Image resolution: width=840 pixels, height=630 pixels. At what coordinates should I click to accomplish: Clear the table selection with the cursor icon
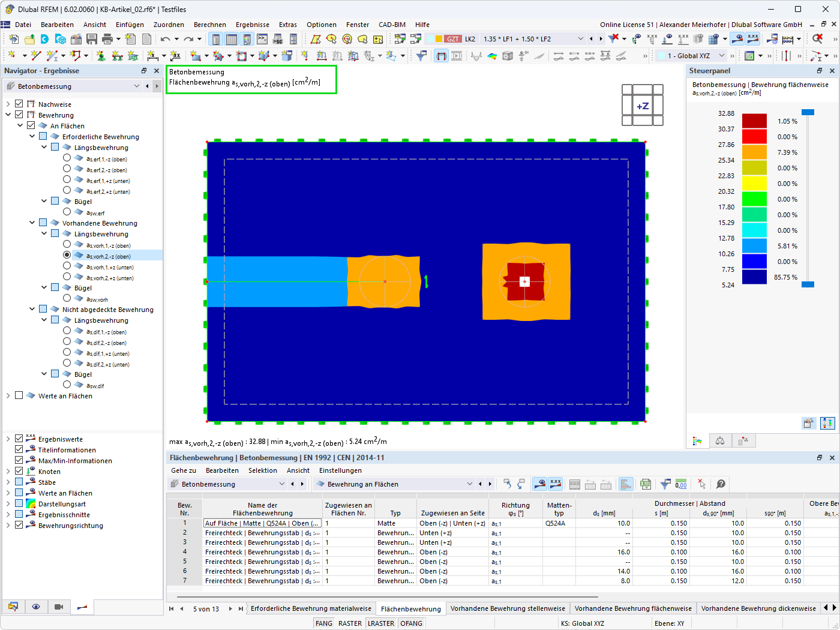point(701,484)
